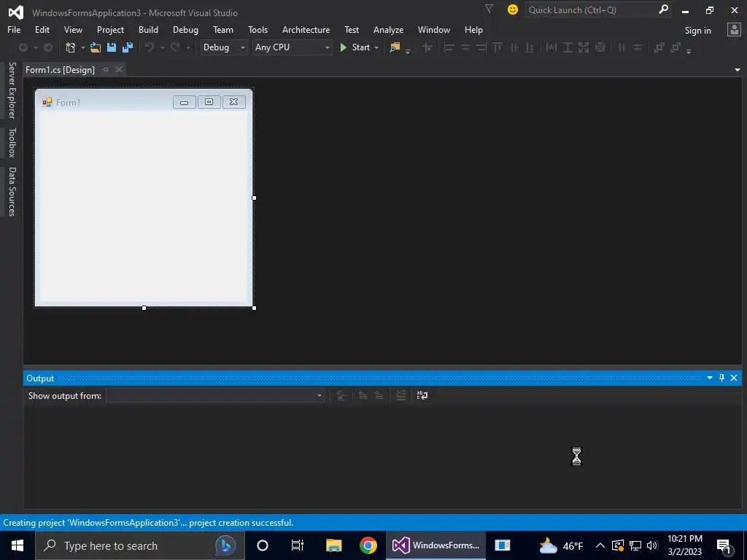747x560 pixels.
Task: Open the Output window position dropdown arrow
Action: (x=709, y=378)
